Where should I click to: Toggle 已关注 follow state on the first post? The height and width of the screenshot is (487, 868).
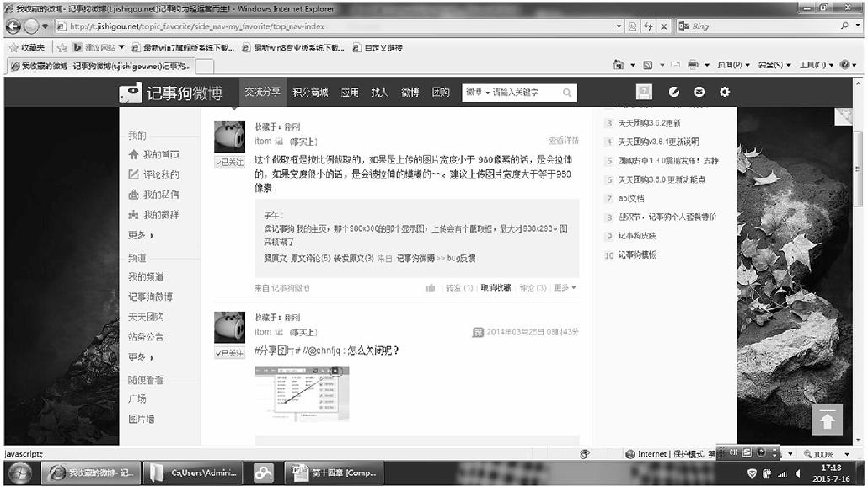[x=230, y=162]
